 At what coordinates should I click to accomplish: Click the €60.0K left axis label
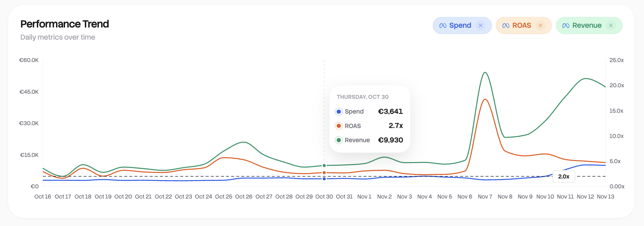click(x=29, y=60)
